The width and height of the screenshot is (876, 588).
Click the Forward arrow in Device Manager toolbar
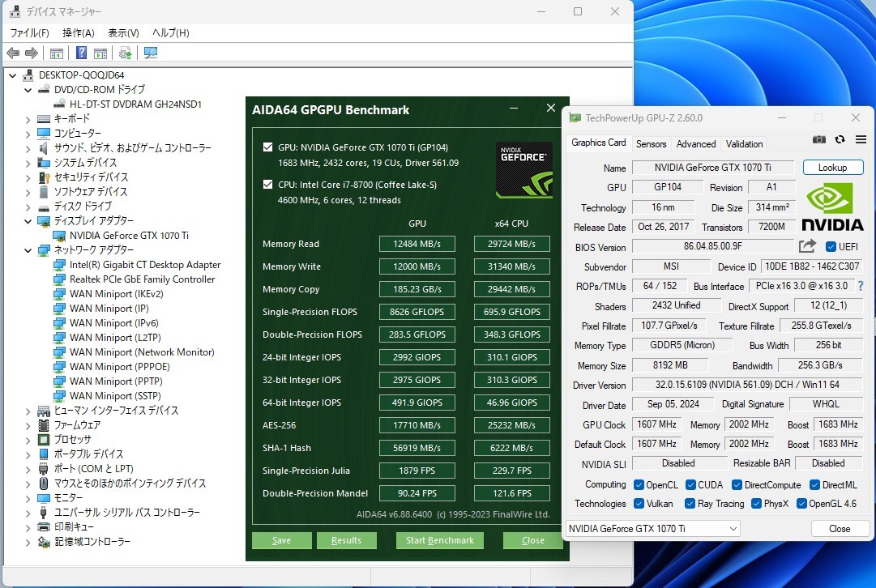pyautogui.click(x=32, y=53)
